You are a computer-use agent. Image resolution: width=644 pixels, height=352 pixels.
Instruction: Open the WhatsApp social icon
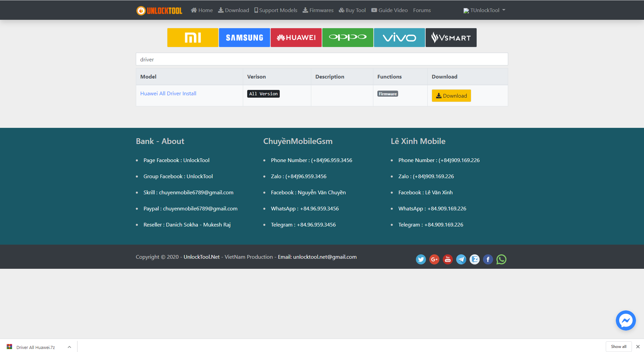[x=501, y=259]
